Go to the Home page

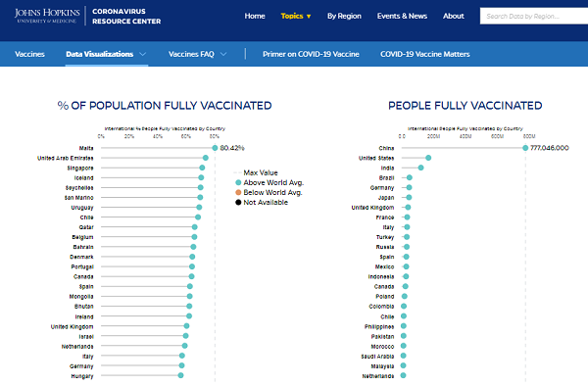coord(255,16)
